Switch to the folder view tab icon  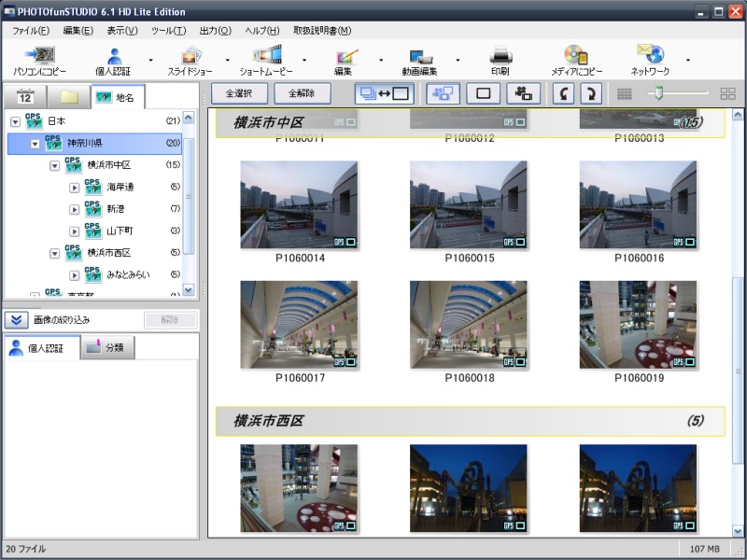[x=69, y=97]
